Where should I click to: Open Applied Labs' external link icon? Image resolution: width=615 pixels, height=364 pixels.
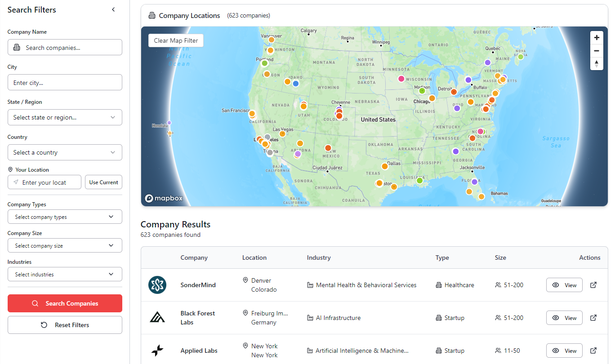pyautogui.click(x=593, y=351)
